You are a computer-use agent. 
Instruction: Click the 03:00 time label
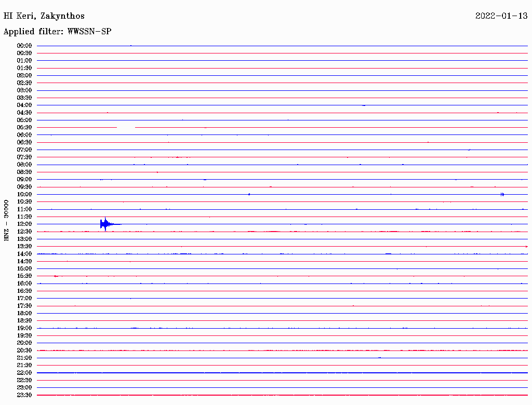[24, 90]
